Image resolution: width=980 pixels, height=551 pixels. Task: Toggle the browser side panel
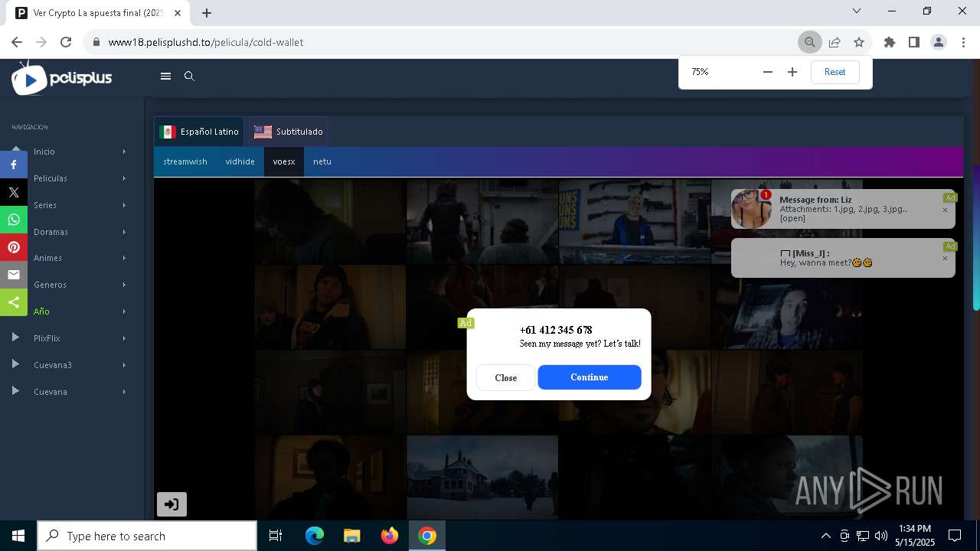tap(914, 42)
